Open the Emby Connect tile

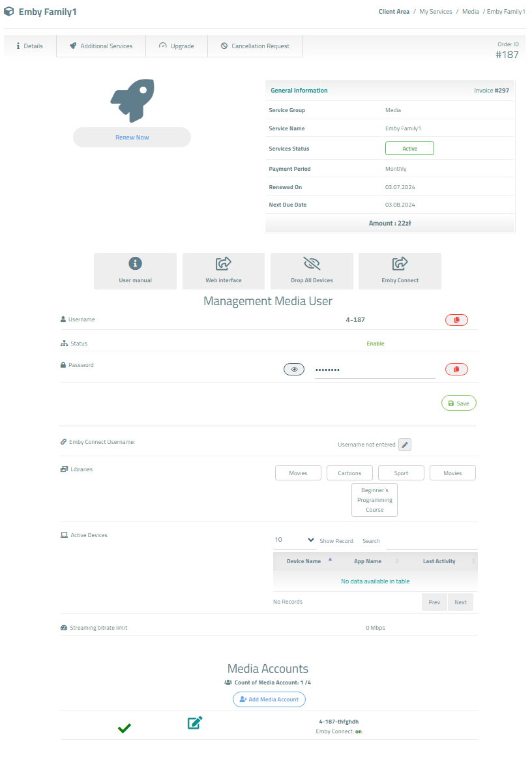click(400, 271)
